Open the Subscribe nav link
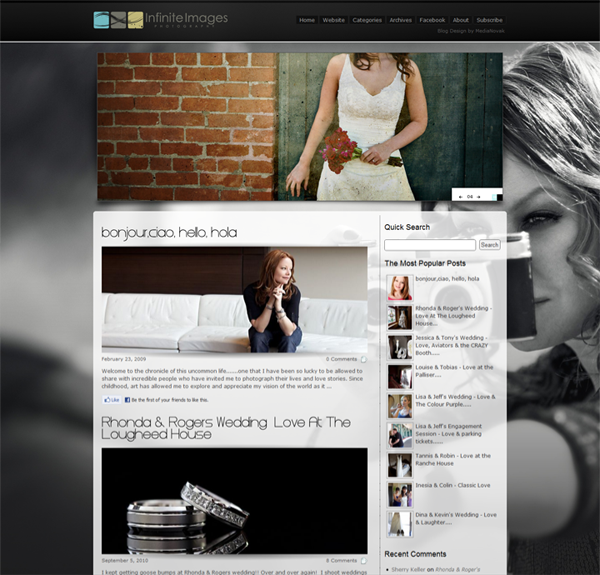The width and height of the screenshot is (600, 575). click(x=489, y=20)
